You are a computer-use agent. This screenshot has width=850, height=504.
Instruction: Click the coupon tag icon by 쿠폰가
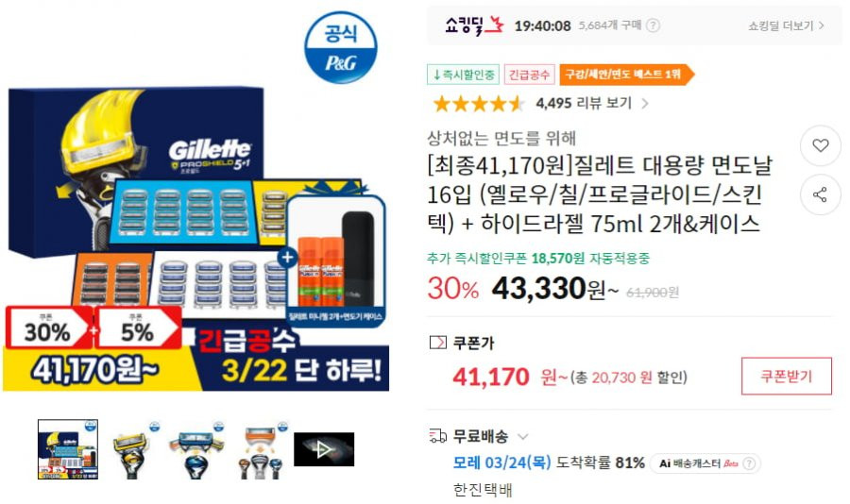click(437, 343)
